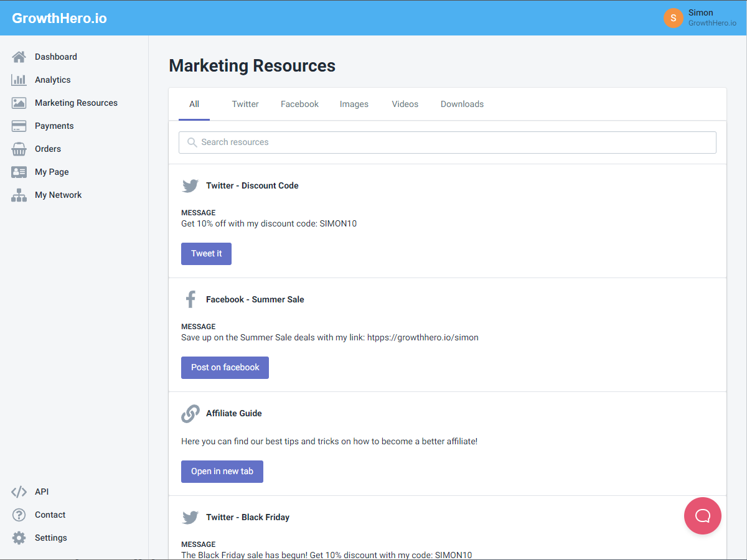Screen dimensions: 747x560
Task: Click the Search resources field
Action: (447, 142)
